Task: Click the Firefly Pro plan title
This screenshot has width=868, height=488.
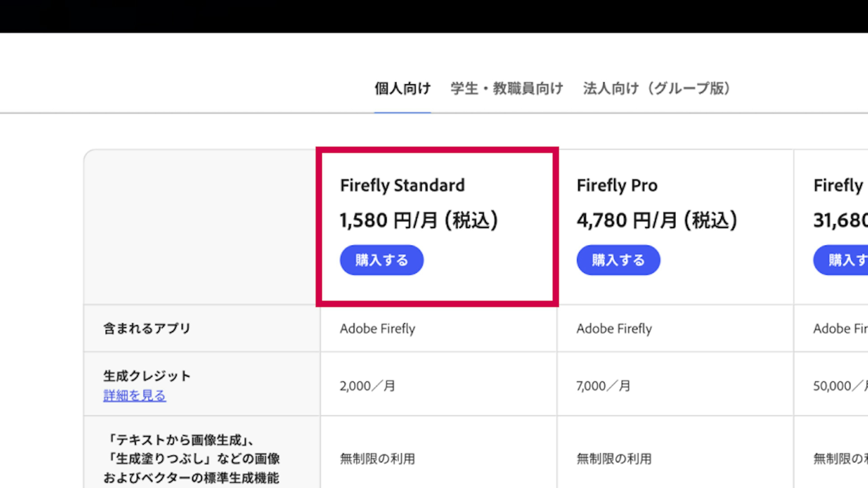Action: point(617,185)
